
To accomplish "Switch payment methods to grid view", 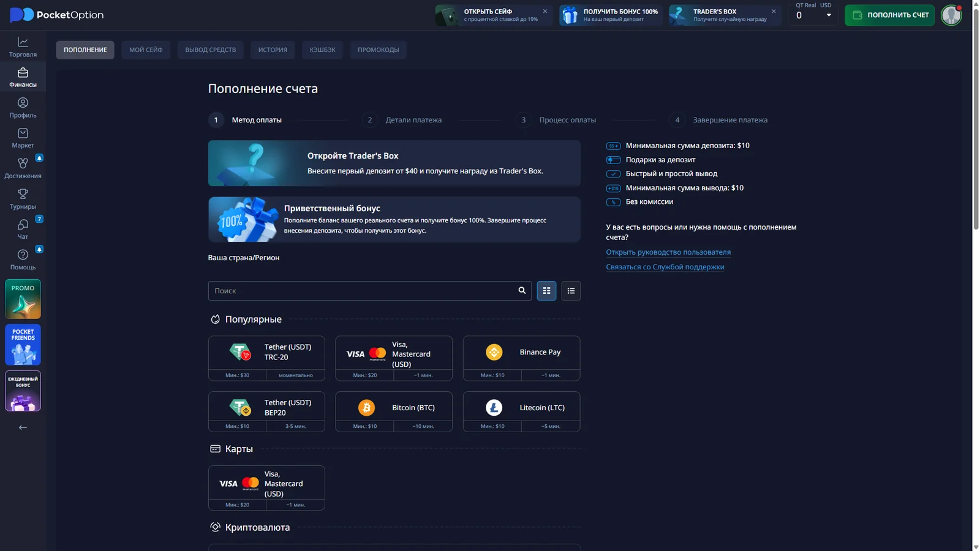I will coord(546,291).
